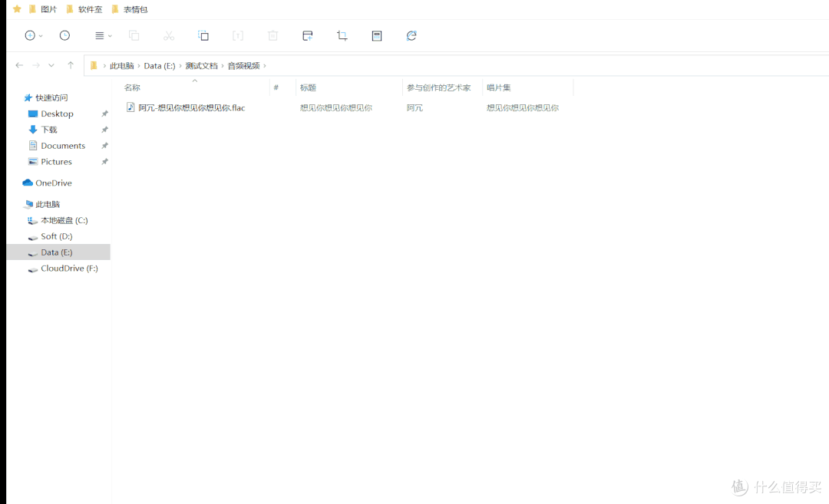Screen dimensions: 829x504
Task: Select 此电脑 in the address breadcrumb
Action: (x=121, y=65)
